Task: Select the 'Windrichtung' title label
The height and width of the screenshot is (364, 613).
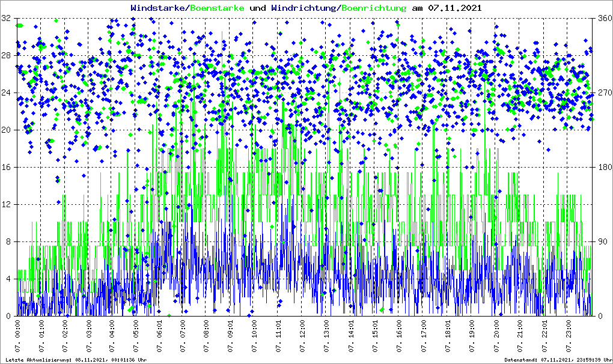Action: [x=305, y=8]
